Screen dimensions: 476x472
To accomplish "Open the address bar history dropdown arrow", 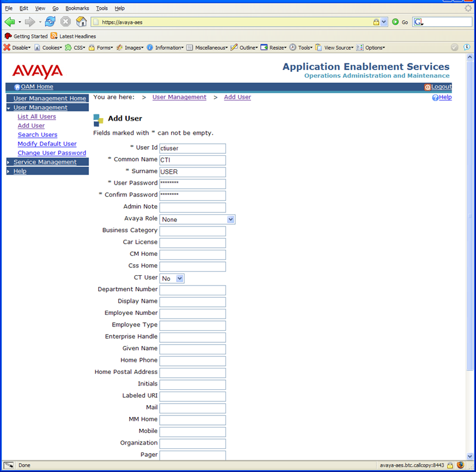I will coord(384,22).
